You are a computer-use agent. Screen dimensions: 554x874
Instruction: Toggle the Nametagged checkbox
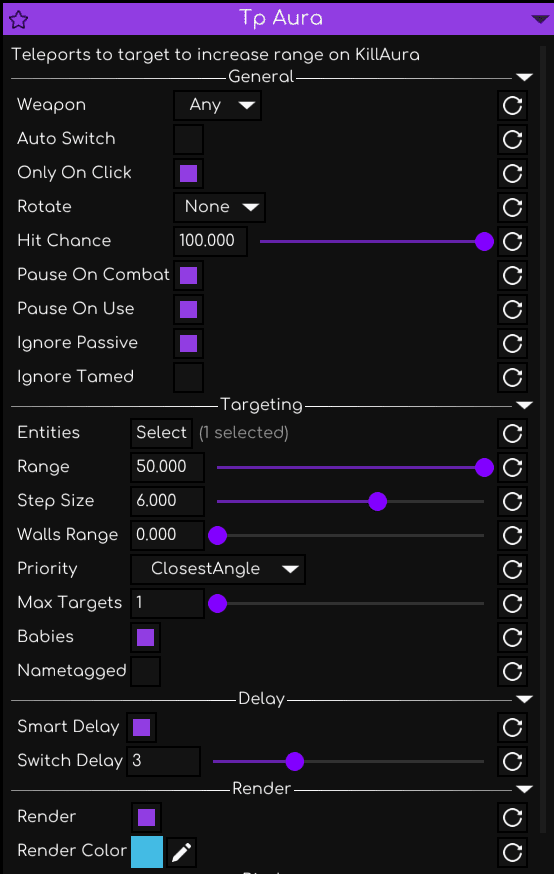(145, 671)
